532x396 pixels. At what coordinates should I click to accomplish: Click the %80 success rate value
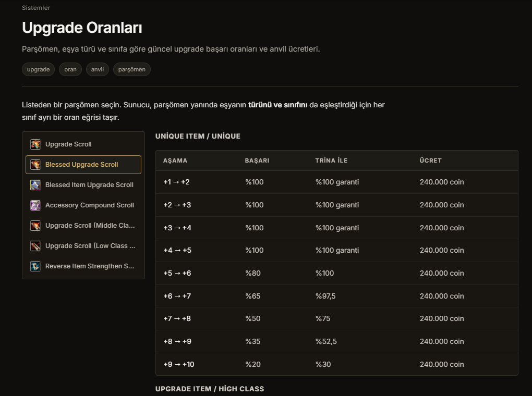[253, 273]
